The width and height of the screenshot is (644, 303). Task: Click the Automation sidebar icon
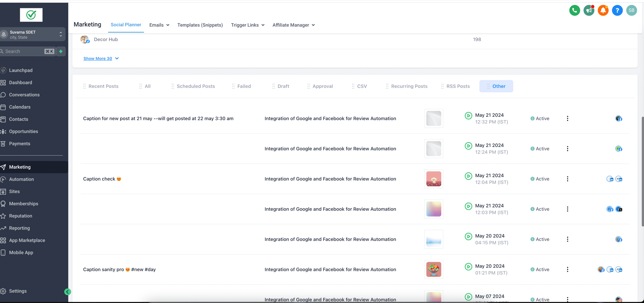click(x=3, y=179)
